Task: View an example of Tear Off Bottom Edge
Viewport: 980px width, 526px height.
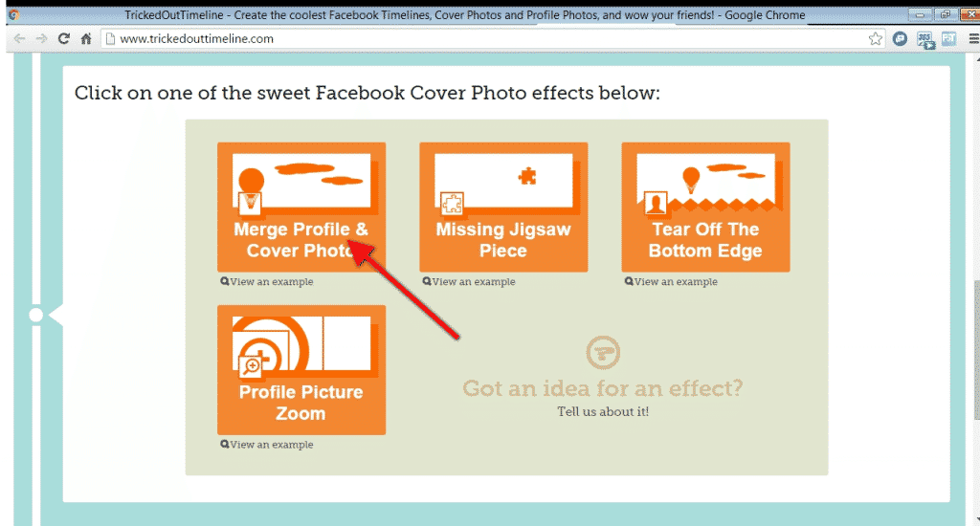Action: pos(671,282)
